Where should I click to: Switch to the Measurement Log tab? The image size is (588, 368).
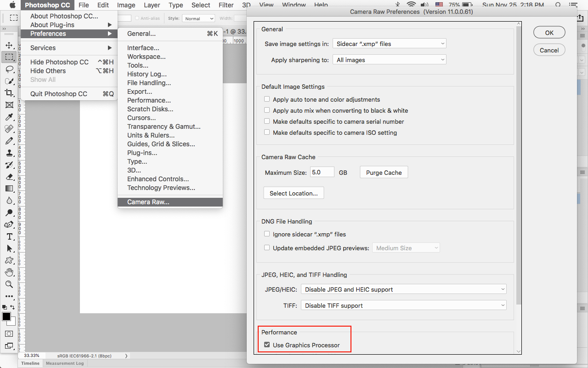pos(64,363)
